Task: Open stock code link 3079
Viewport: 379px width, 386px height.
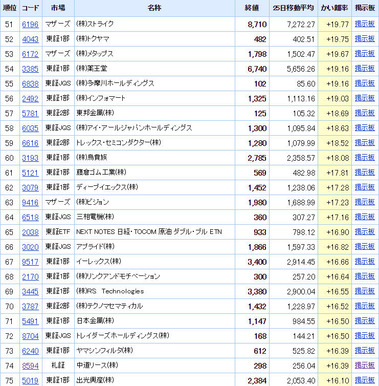Action: [x=30, y=188]
